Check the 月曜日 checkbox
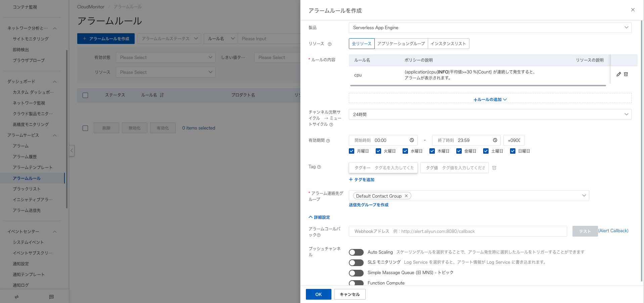The image size is (644, 303). point(352,151)
